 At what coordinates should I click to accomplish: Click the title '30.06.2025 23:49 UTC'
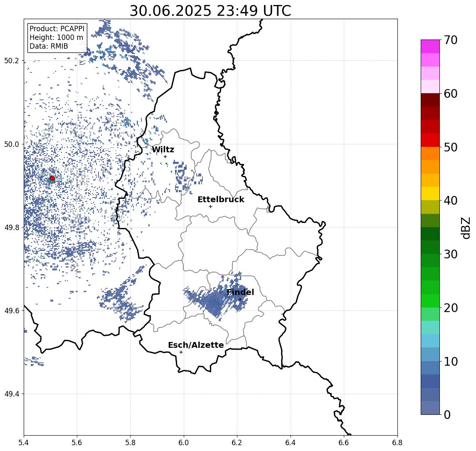click(x=210, y=11)
